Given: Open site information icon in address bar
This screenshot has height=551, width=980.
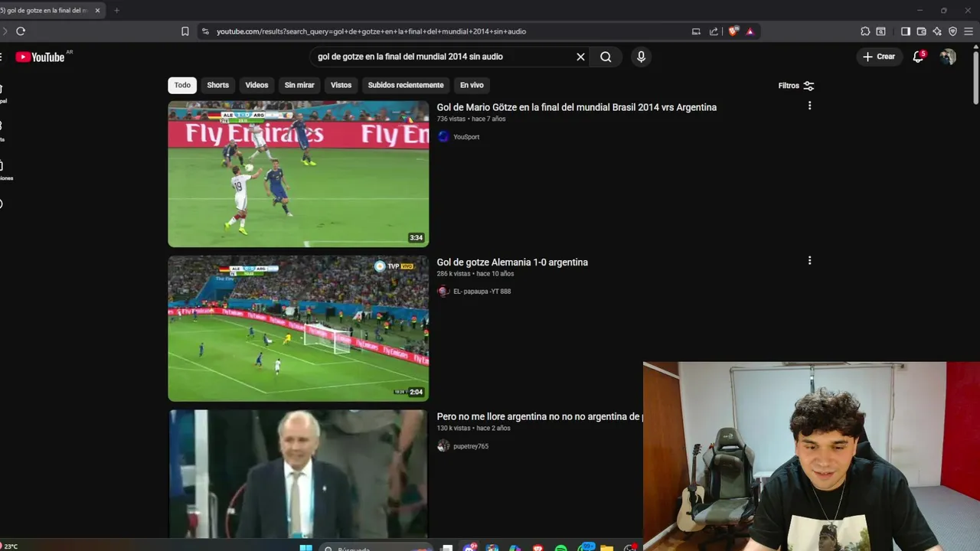Looking at the screenshot, I should click(204, 31).
